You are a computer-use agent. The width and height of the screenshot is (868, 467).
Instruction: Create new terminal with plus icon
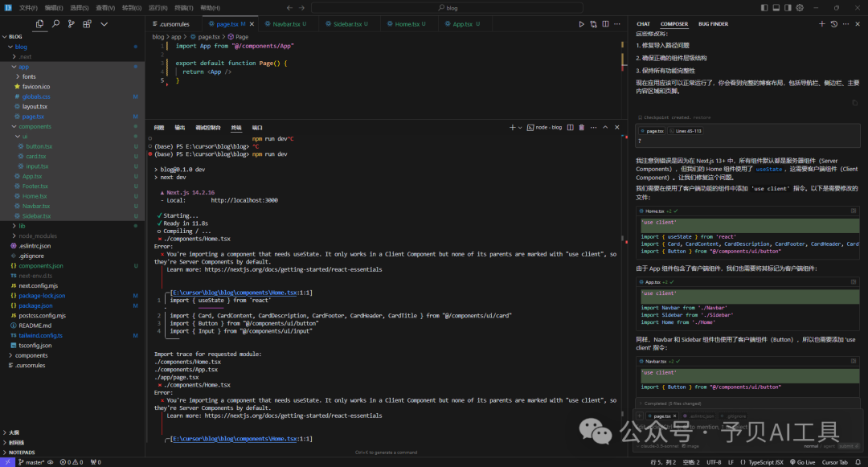(512, 127)
